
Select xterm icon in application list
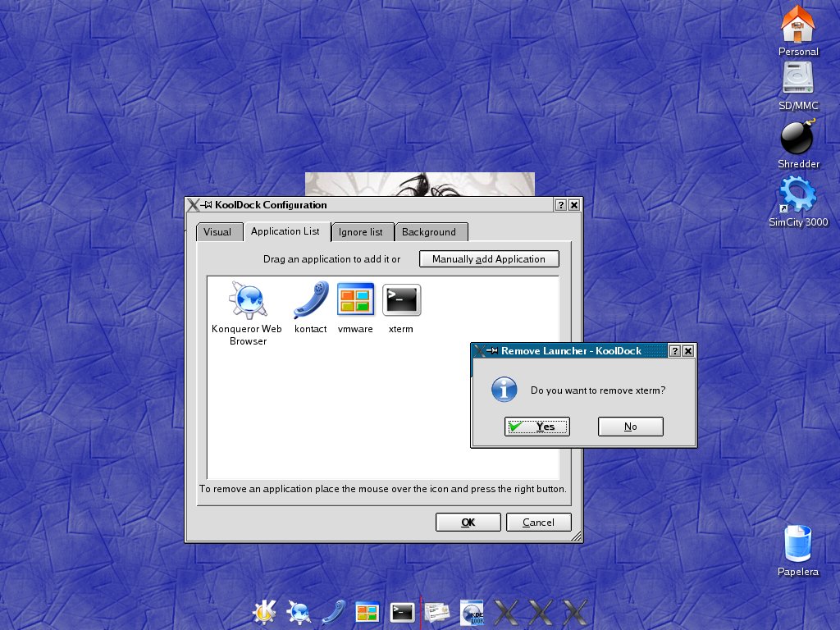click(x=401, y=308)
